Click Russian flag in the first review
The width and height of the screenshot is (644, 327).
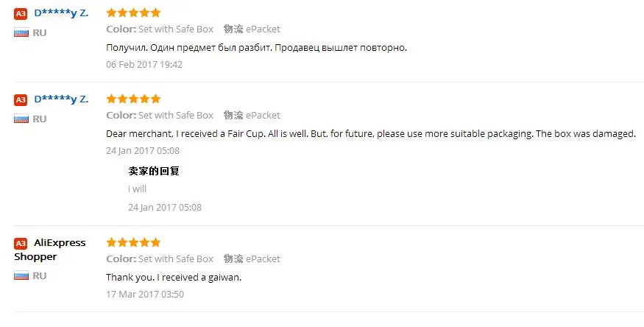tap(21, 33)
